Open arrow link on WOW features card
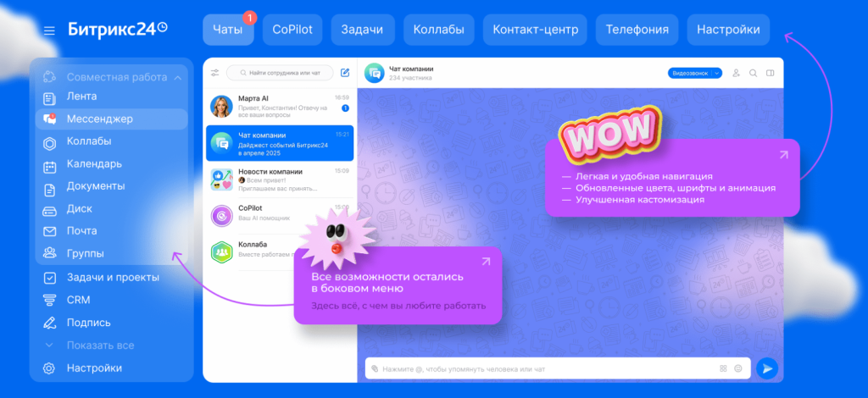Image resolution: width=868 pixels, height=398 pixels. (x=783, y=155)
